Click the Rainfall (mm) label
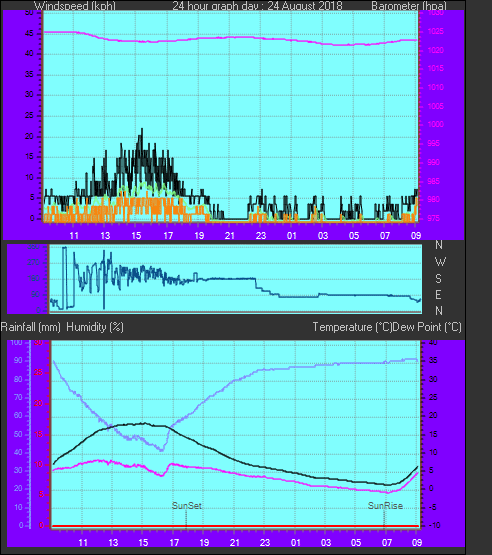The height and width of the screenshot is (555, 492). click(x=31, y=327)
